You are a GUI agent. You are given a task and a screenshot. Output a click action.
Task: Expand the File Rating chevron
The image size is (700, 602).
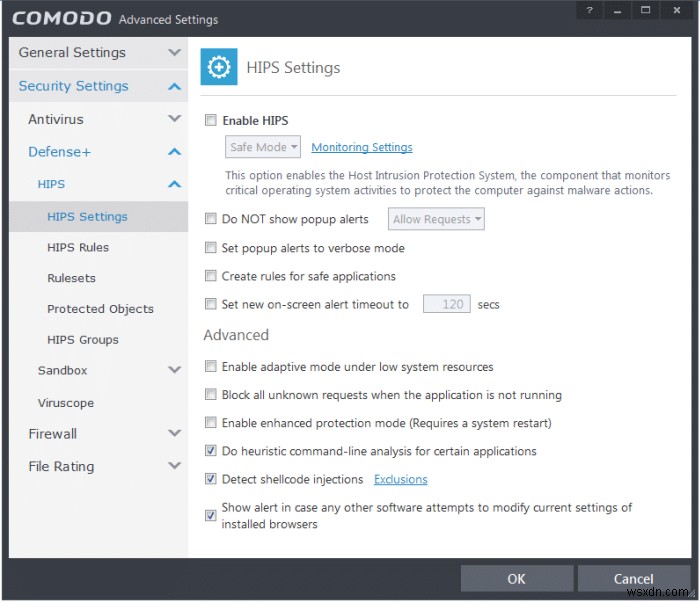coord(175,465)
